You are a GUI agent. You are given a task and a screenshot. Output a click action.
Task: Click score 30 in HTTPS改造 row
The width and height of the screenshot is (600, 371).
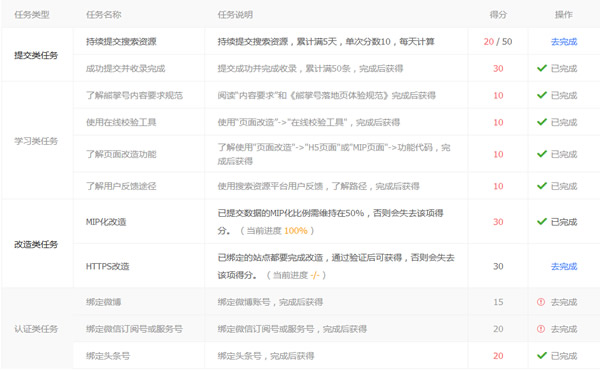coord(498,266)
